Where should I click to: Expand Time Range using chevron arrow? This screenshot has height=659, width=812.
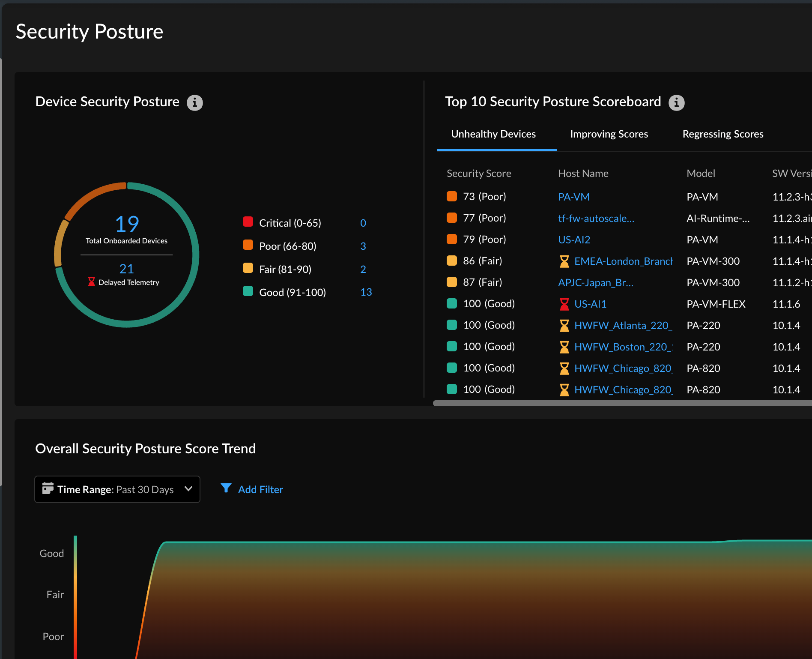pyautogui.click(x=188, y=489)
